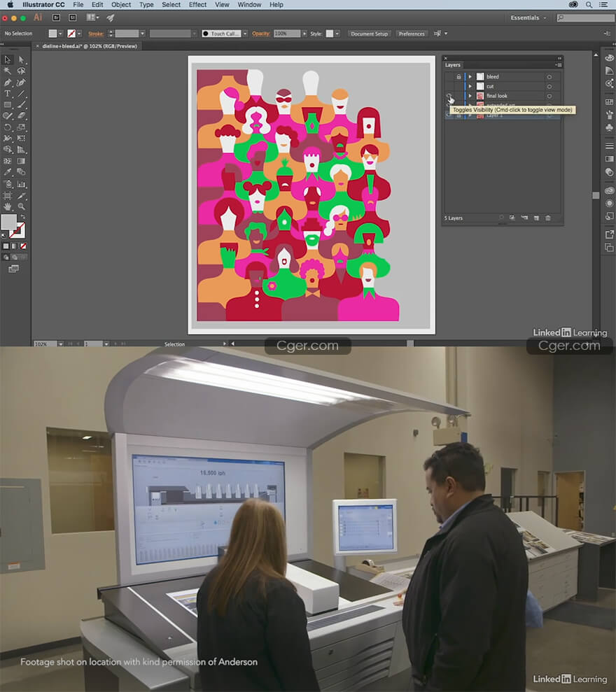Open opacity dropdown arrow
This screenshot has width=616, height=692.
click(304, 34)
